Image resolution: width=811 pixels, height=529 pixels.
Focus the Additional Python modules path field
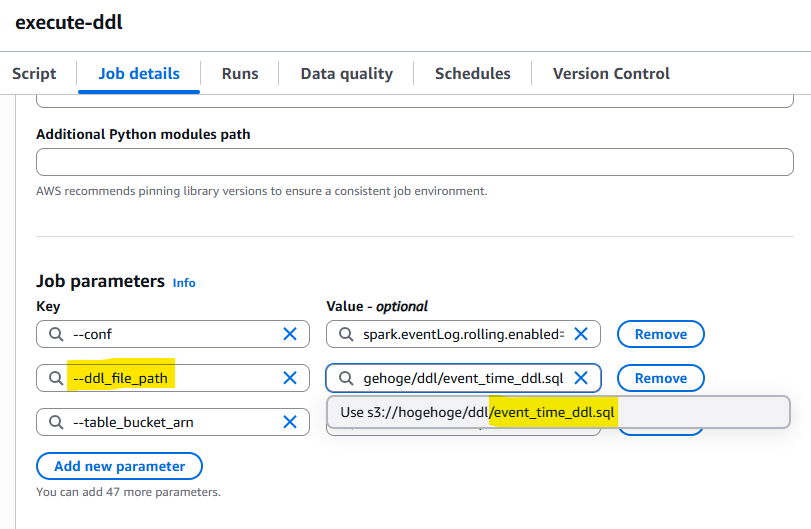[x=415, y=162]
